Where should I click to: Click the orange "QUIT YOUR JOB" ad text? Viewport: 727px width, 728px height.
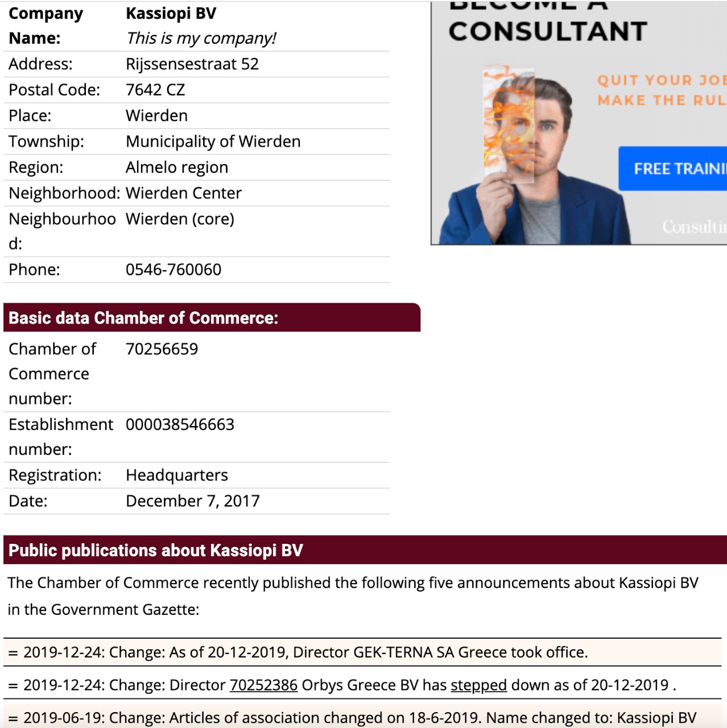coord(661,80)
